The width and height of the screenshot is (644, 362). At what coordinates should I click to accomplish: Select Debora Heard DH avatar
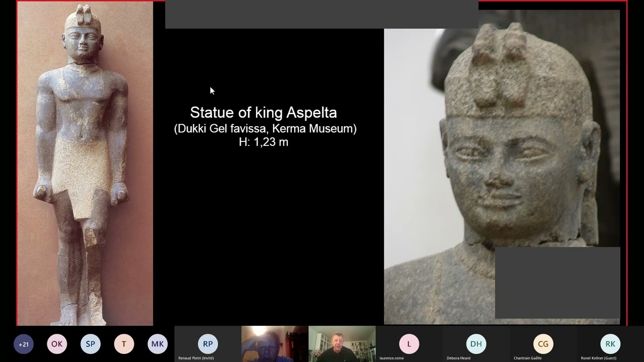point(476,344)
